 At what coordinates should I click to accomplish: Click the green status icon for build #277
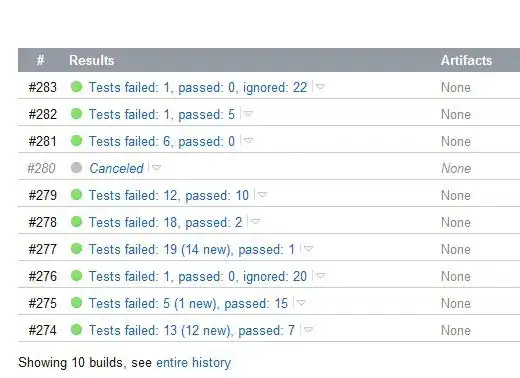click(76, 249)
